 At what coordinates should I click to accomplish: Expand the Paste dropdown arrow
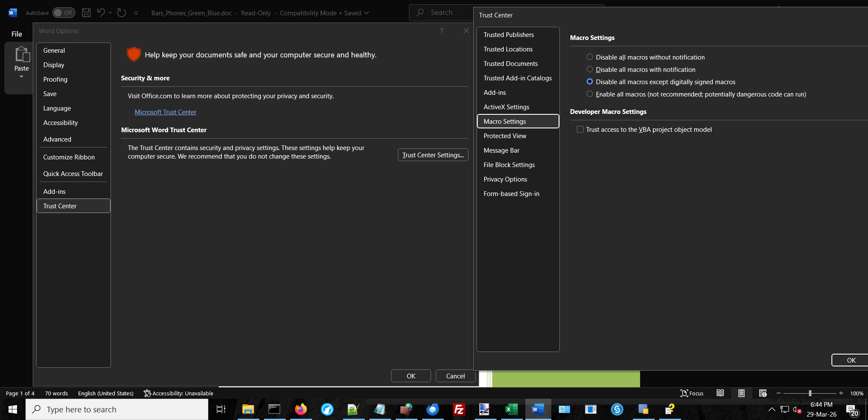[x=21, y=77]
